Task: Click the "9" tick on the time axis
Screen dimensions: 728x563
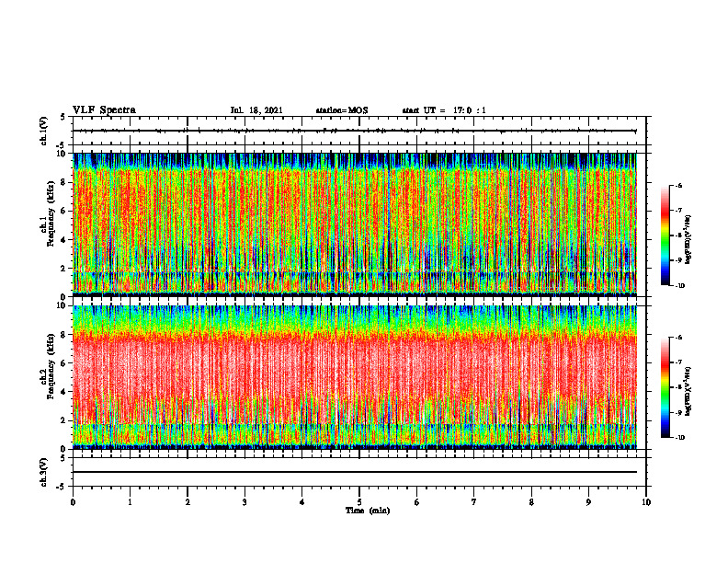Action: pos(588,502)
